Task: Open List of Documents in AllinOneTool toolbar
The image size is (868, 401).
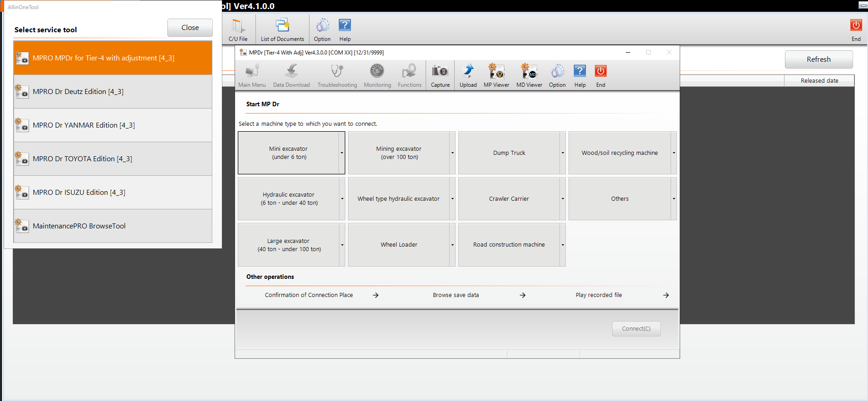Action: 282,30
